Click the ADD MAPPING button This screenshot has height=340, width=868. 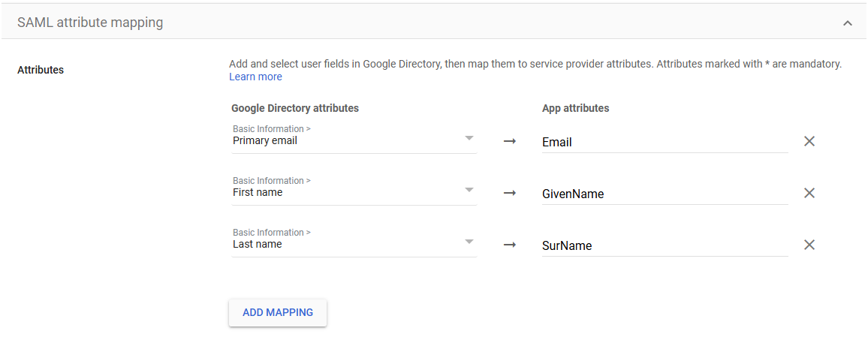point(278,312)
